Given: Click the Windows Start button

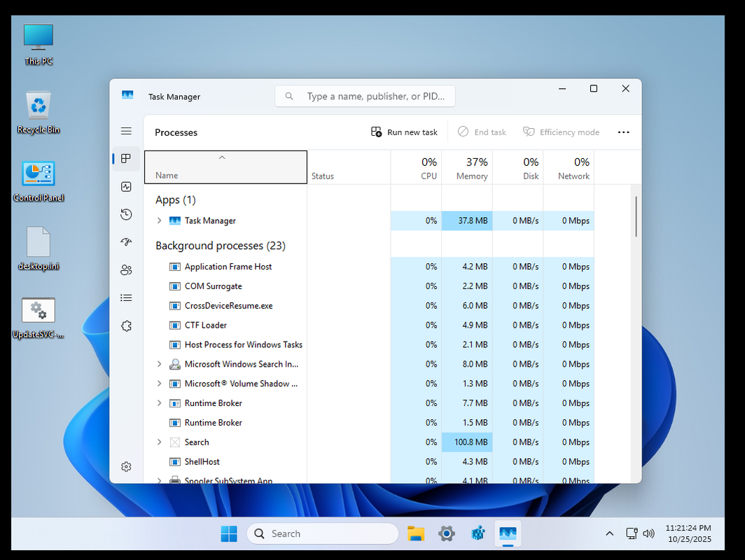Looking at the screenshot, I should pos(229,533).
